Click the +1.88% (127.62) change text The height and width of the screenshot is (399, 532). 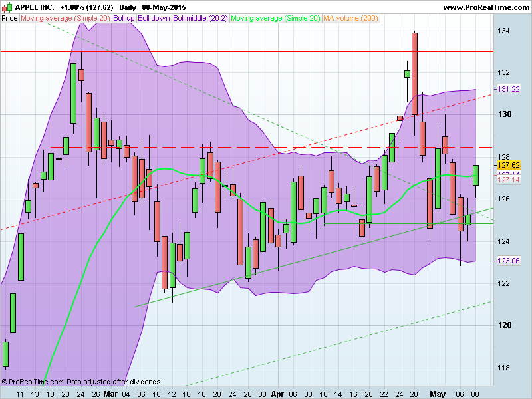[x=87, y=7]
